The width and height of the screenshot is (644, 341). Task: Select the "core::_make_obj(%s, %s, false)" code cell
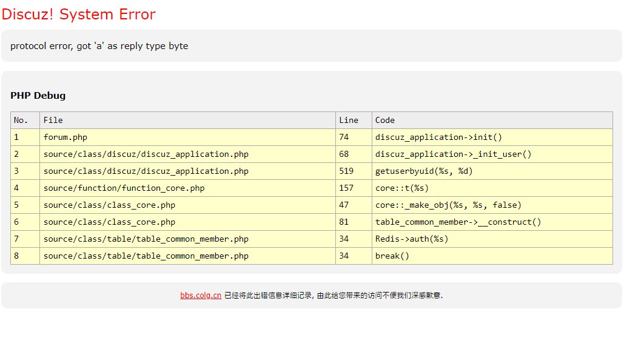click(492, 205)
